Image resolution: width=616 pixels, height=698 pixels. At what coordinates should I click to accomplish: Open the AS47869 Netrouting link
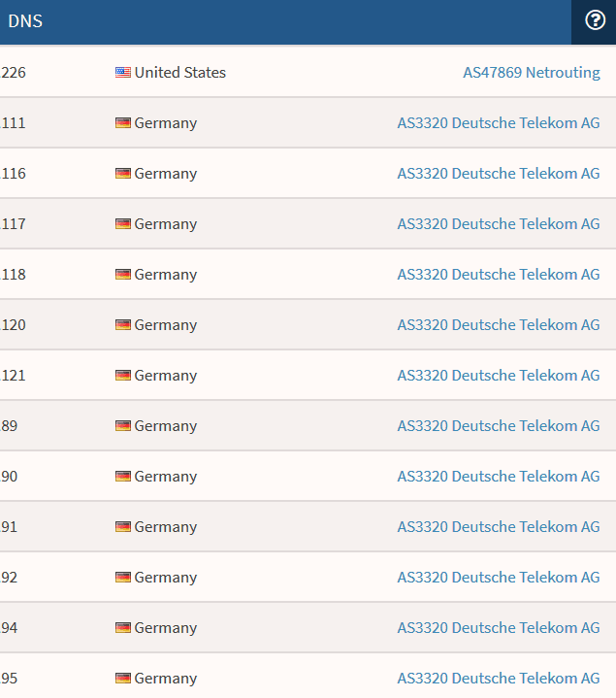point(532,72)
